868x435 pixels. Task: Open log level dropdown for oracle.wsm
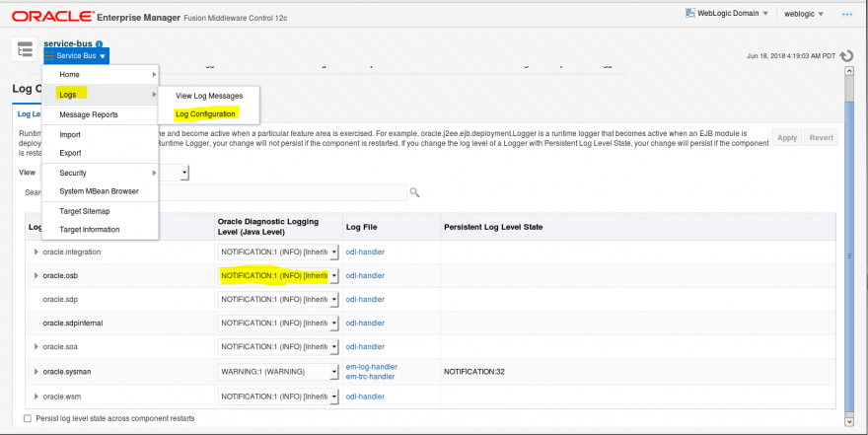278,397
